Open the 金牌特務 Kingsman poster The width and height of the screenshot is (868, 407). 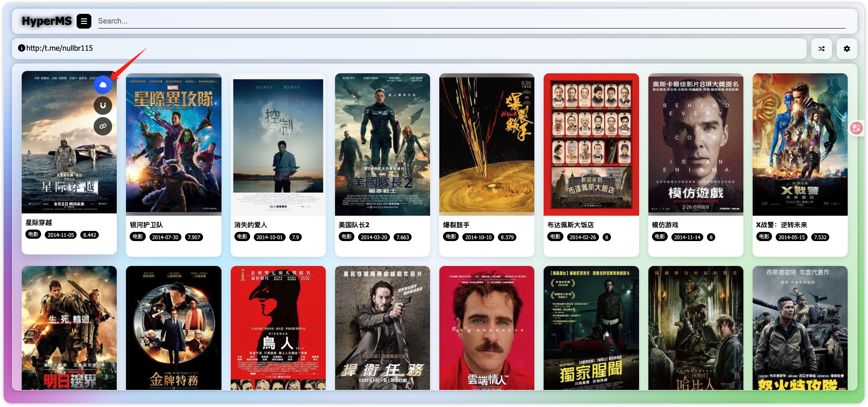pyautogui.click(x=174, y=328)
